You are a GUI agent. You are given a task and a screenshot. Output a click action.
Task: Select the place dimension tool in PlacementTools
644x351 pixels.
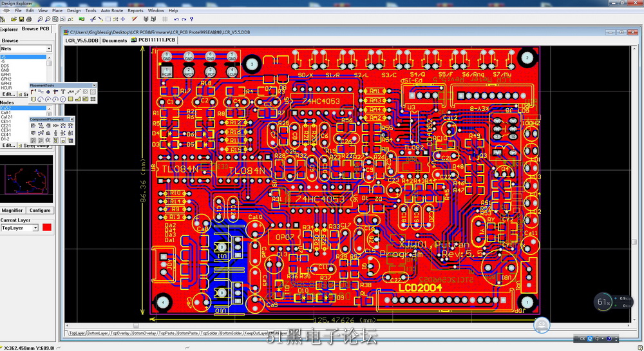(x=78, y=92)
